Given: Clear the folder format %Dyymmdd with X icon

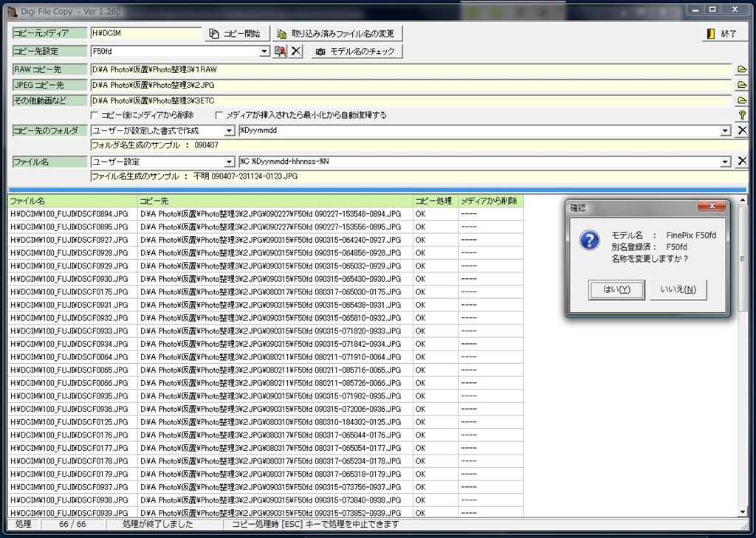Looking at the screenshot, I should point(742,130).
